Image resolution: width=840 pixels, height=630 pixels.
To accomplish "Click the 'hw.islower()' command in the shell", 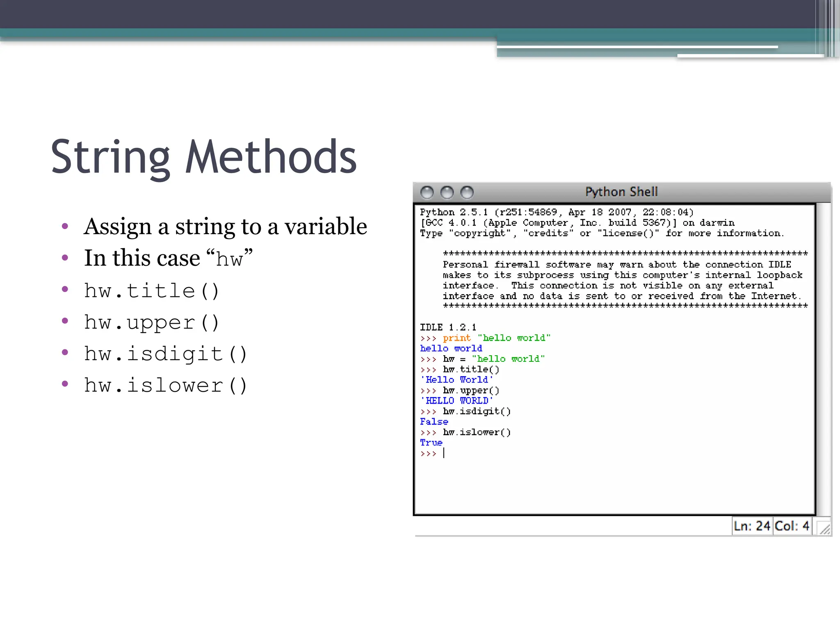I will coord(477,432).
